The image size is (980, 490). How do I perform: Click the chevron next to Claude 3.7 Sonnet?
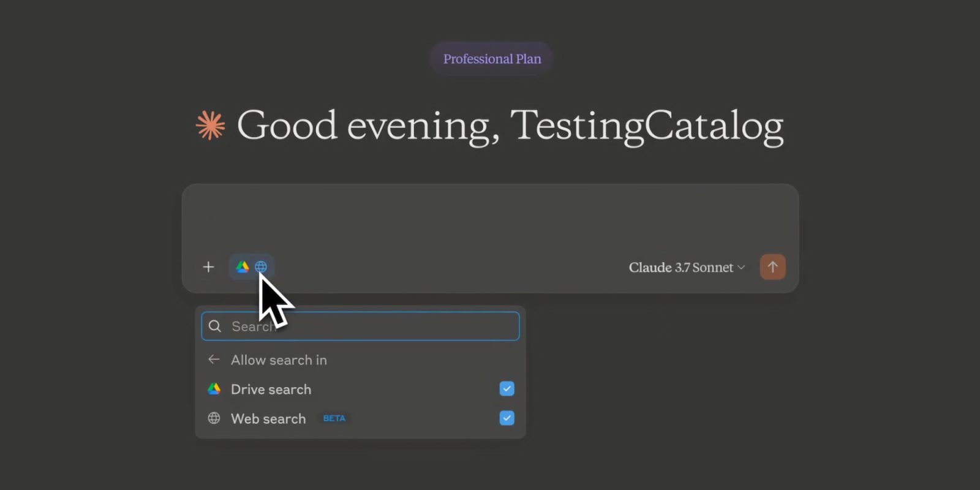741,268
